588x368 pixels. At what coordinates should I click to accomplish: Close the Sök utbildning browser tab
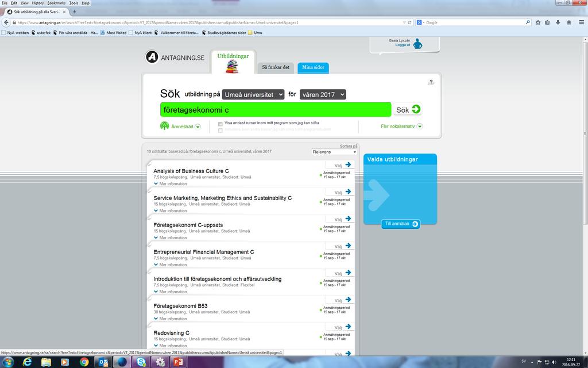point(64,12)
